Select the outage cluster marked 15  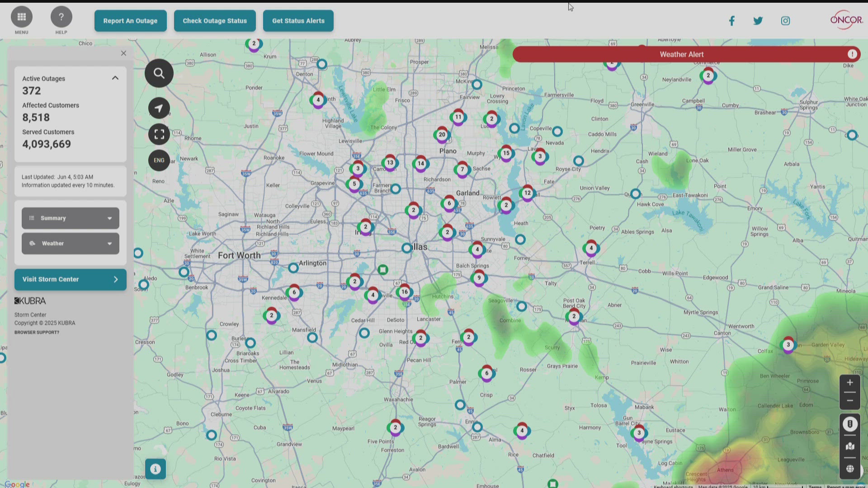(x=506, y=153)
